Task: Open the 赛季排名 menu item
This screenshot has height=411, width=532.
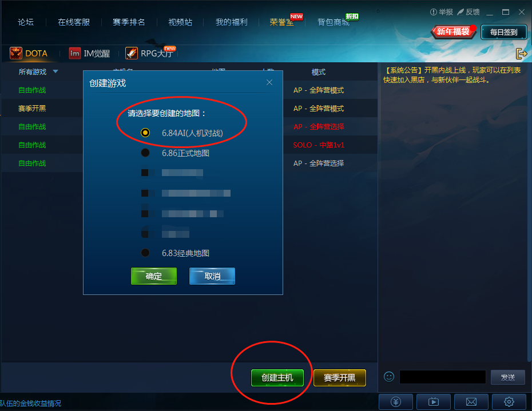Action: pos(129,22)
